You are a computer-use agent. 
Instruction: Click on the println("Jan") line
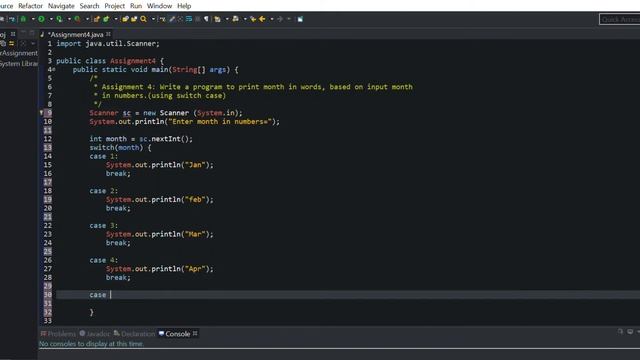click(160, 165)
